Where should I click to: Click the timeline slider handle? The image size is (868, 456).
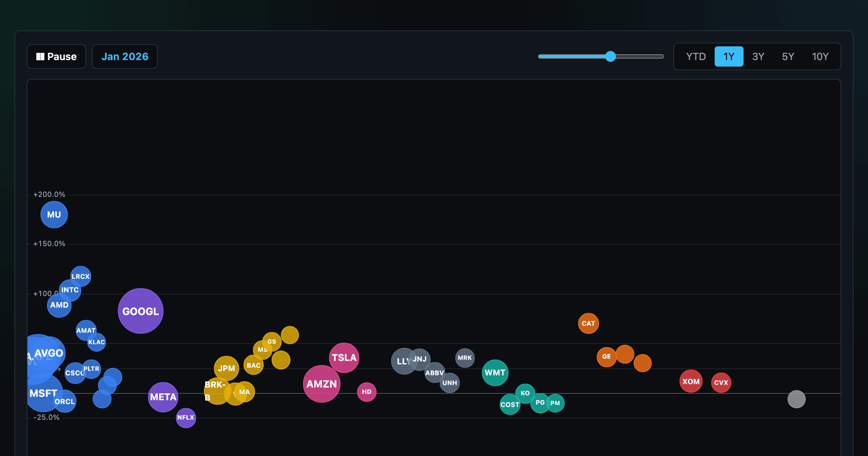(610, 56)
